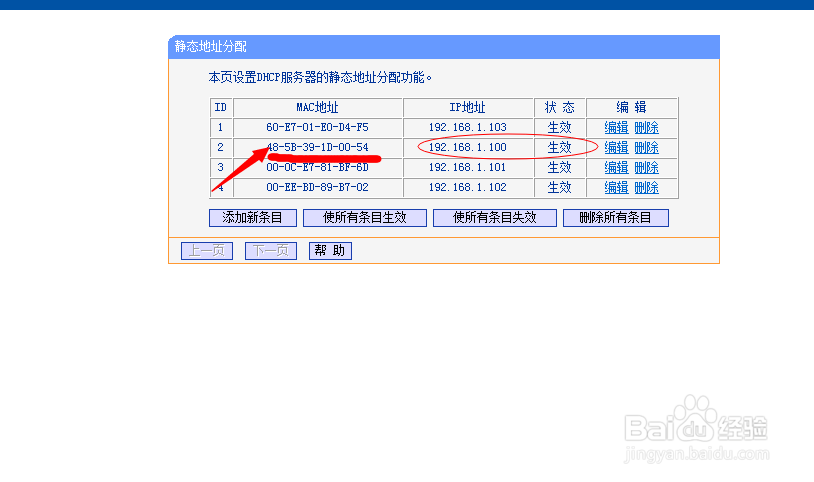
Task: Click the 静态地址分配 panel title
Action: point(211,47)
